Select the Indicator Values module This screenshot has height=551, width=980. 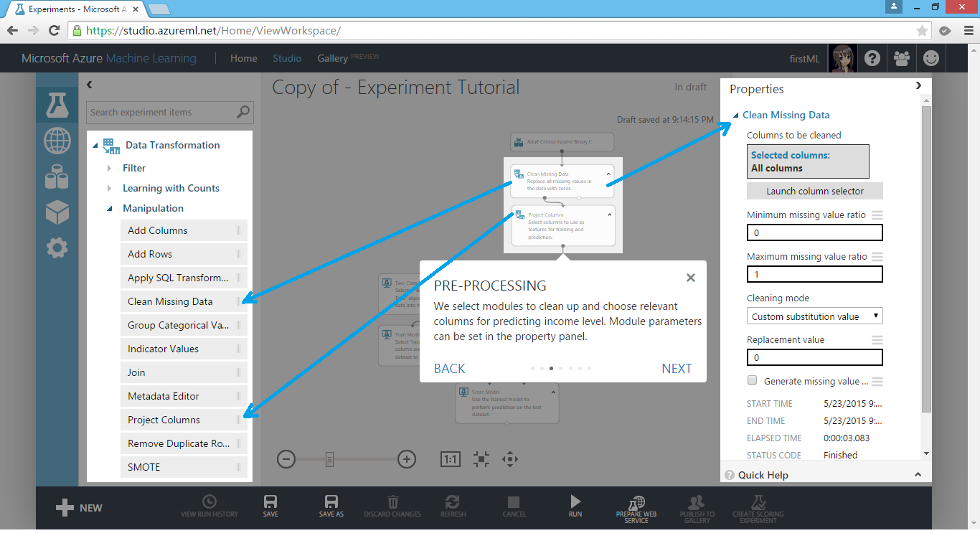pyautogui.click(x=184, y=349)
